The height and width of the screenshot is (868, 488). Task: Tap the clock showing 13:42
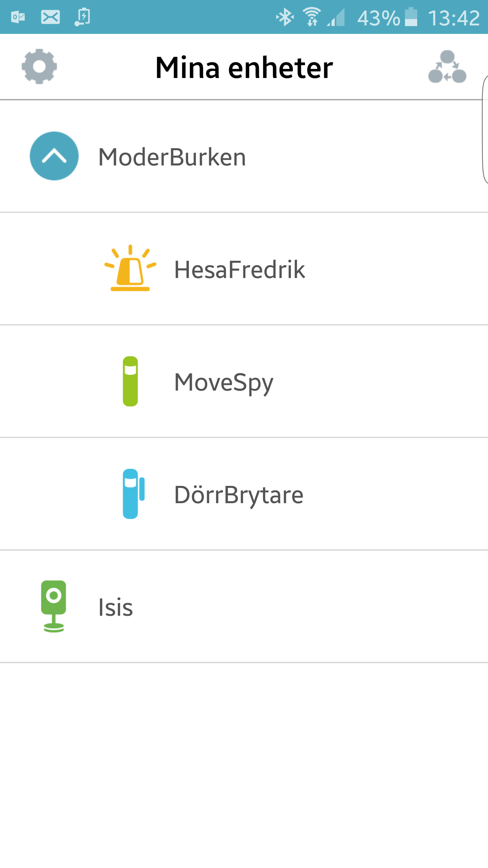point(453,18)
